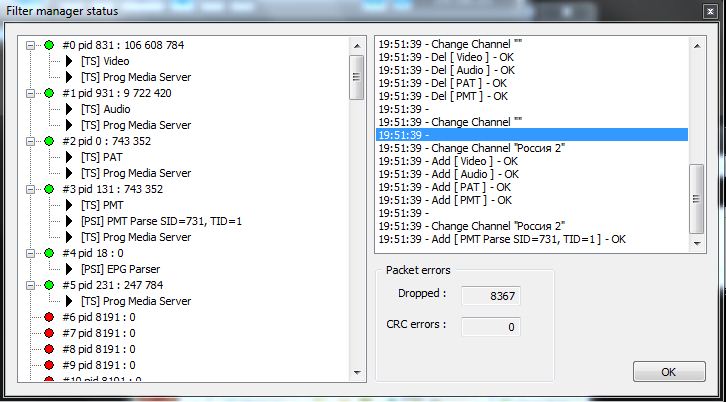
Task: Select log entry Add [ Video ] - OK
Action: click(448, 161)
